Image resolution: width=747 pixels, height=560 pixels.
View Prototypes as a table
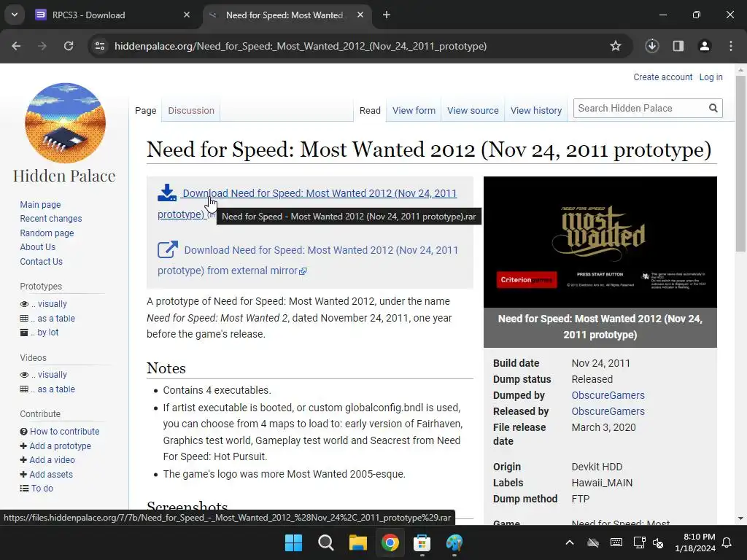[56, 318]
